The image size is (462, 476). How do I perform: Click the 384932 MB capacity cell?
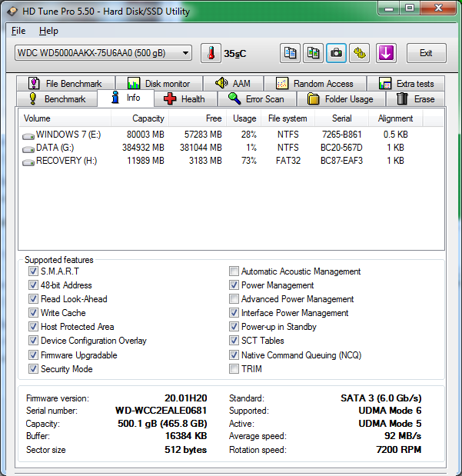coord(143,148)
